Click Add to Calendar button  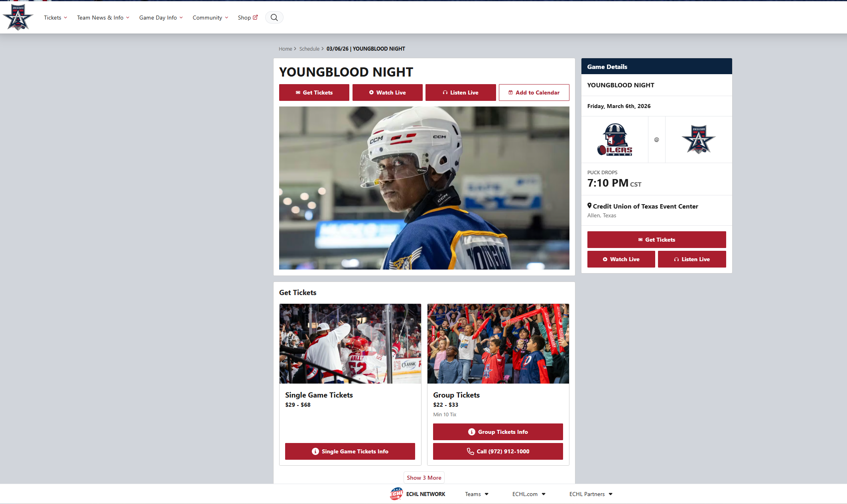point(534,93)
